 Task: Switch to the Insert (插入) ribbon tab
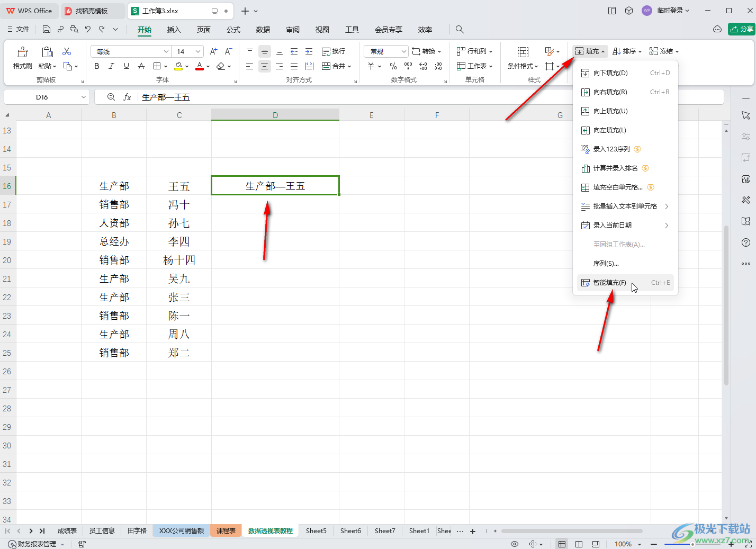(x=174, y=30)
